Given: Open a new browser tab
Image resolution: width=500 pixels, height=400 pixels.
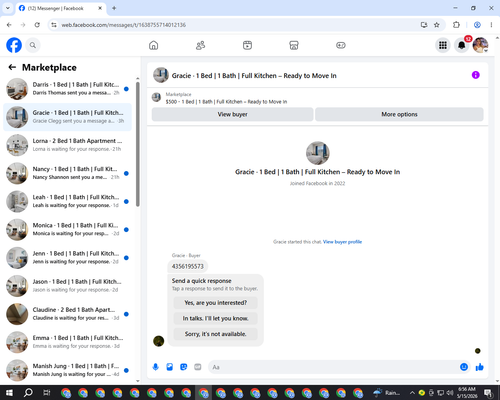Looking at the screenshot, I should point(114,8).
